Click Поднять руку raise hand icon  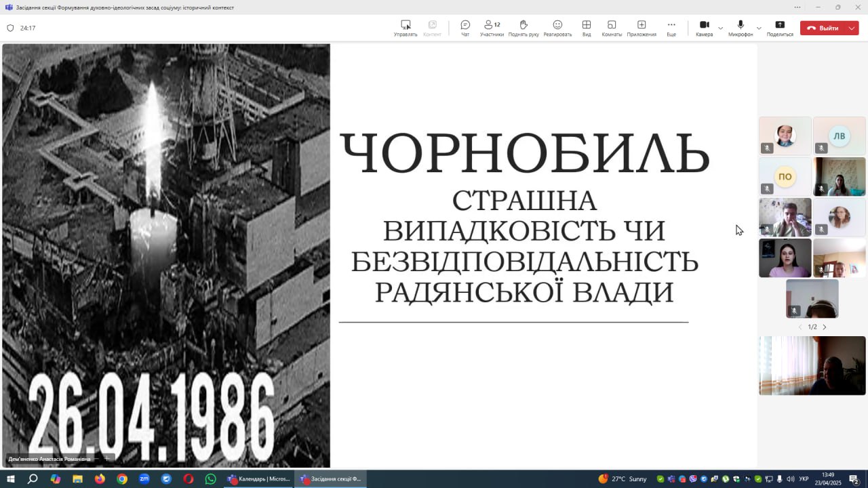(x=524, y=28)
